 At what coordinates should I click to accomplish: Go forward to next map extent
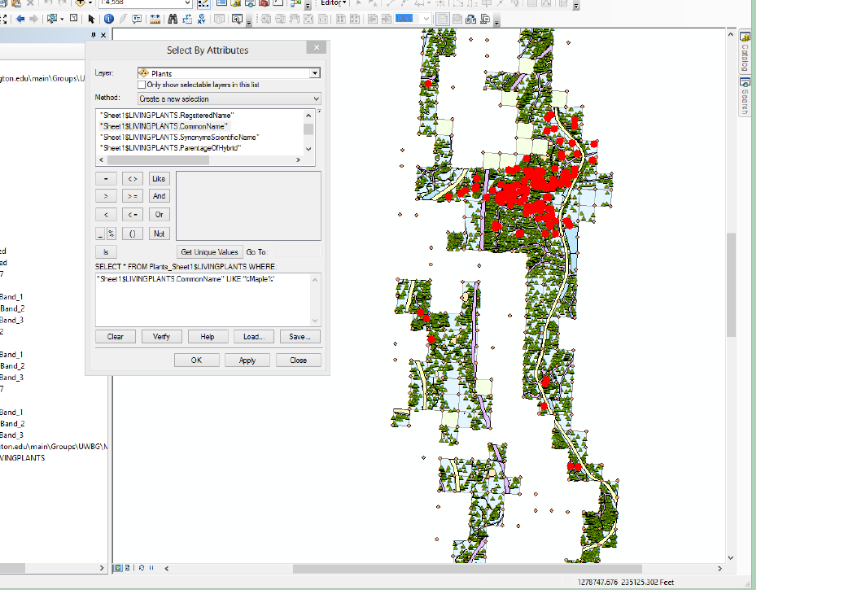point(34,19)
